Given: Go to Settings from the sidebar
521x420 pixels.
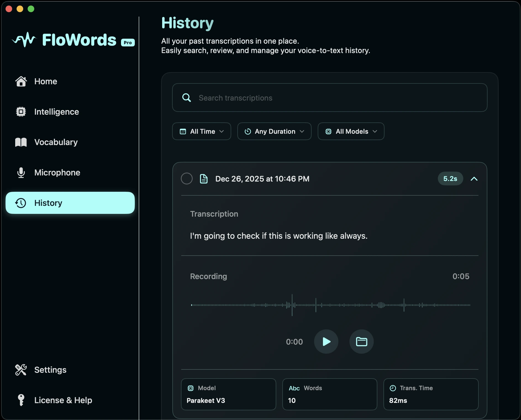Looking at the screenshot, I should (50, 370).
